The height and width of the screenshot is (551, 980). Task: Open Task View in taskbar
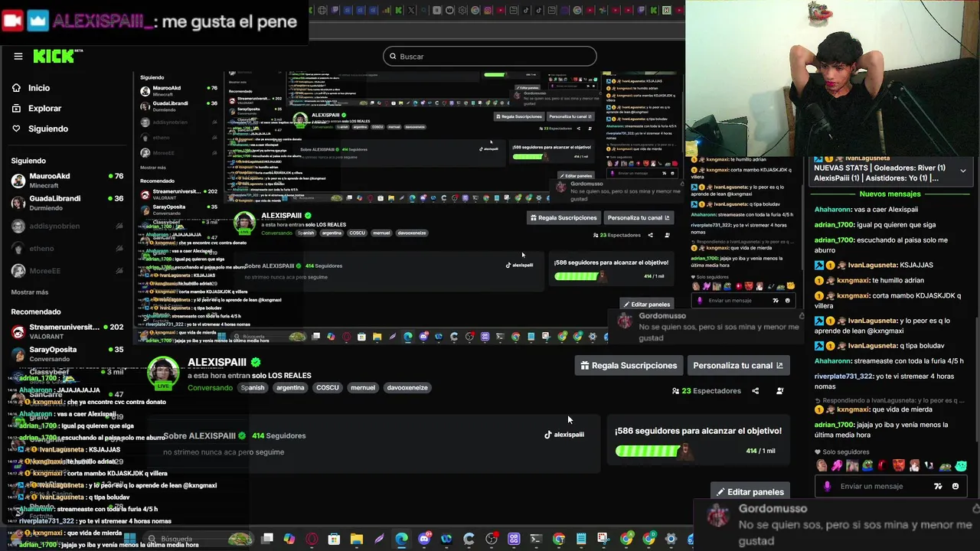[x=267, y=539]
